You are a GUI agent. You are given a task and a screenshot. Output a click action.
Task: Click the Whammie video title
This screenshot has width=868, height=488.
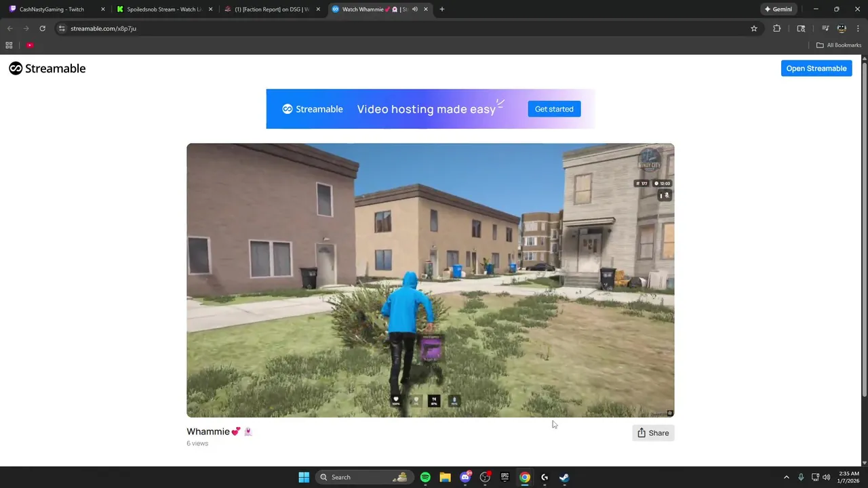(x=220, y=432)
